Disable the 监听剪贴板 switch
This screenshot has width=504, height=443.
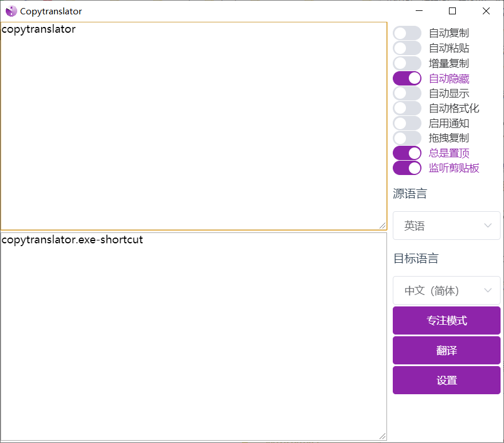tap(407, 168)
